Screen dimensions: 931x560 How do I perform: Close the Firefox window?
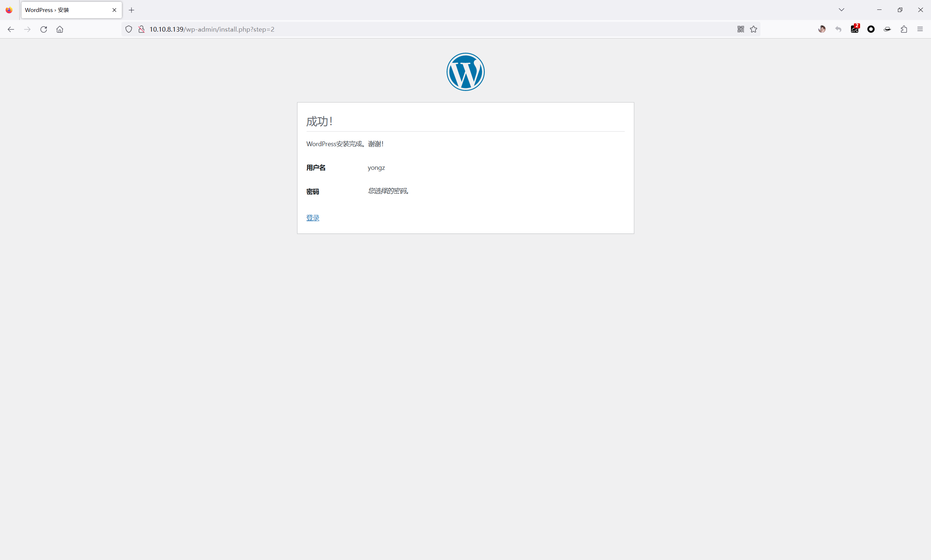click(x=920, y=10)
